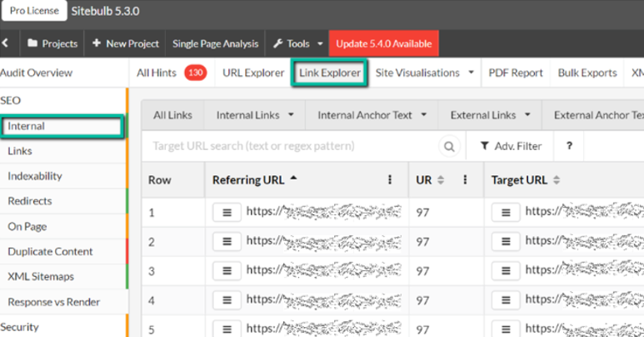Viewport: 644px width, 337px height.
Task: Open the Adv. Filter button
Action: point(512,146)
